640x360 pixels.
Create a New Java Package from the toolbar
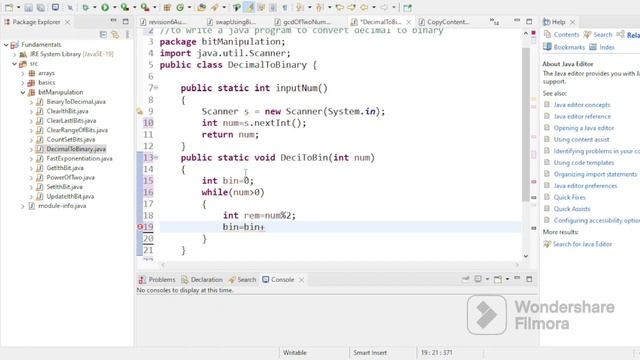pyautogui.click(x=167, y=7)
